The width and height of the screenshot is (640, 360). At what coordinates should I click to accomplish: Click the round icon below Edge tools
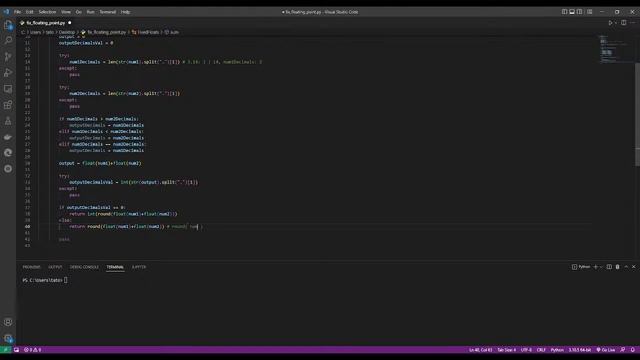click(x=8, y=169)
